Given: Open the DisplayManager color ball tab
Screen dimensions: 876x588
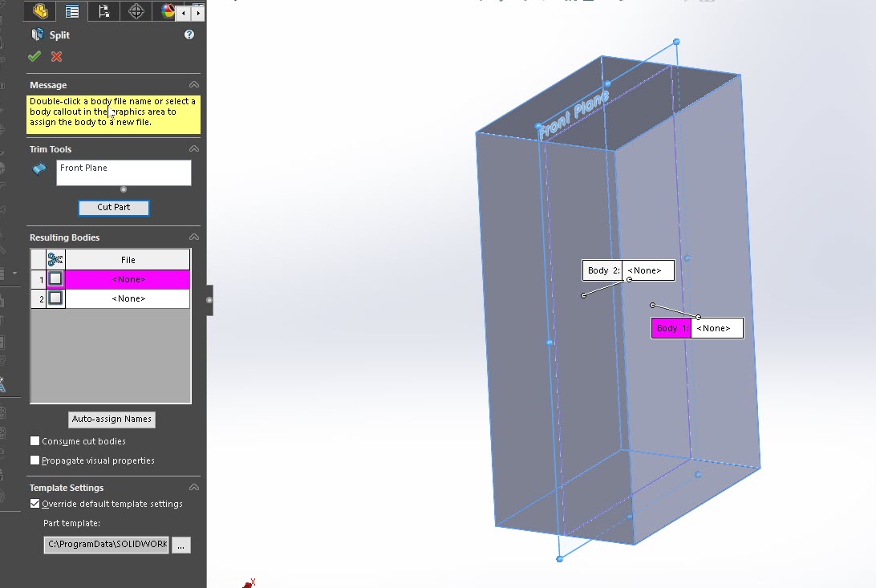Looking at the screenshot, I should [x=167, y=11].
